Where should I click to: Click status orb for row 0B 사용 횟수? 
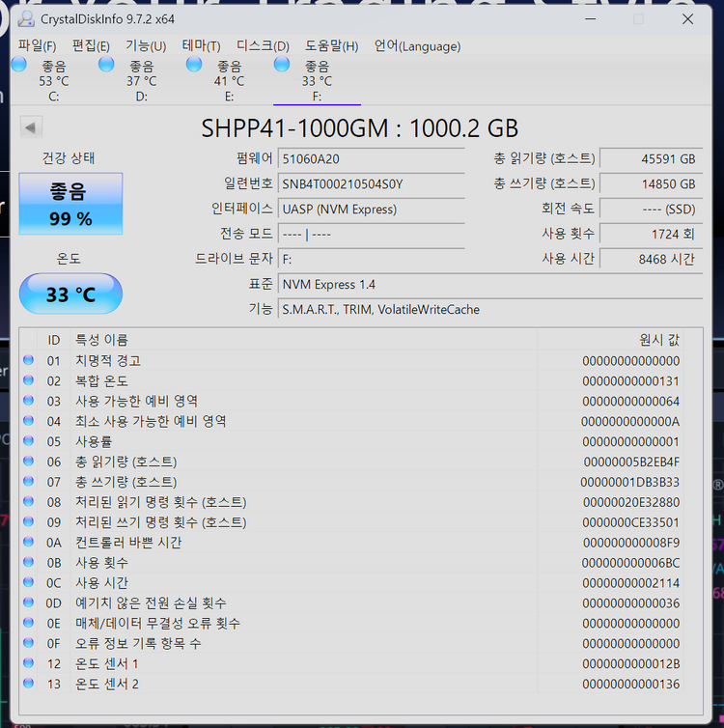point(28,562)
